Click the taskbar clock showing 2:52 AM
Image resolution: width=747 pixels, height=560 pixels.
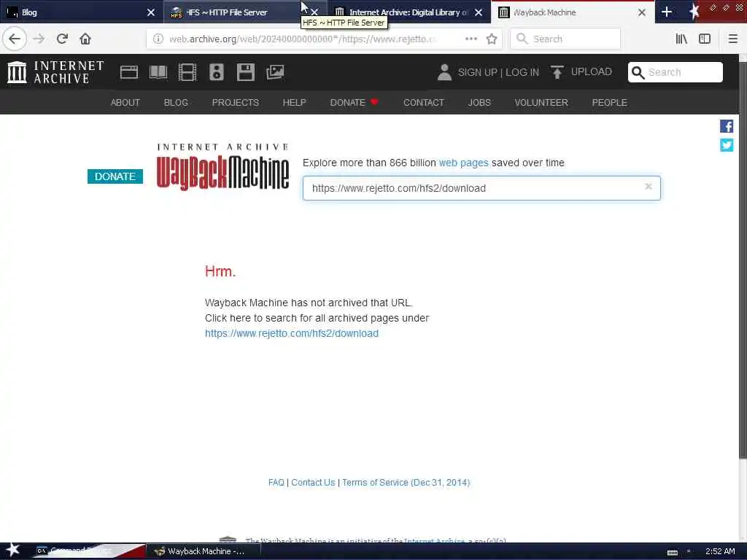coord(720,551)
